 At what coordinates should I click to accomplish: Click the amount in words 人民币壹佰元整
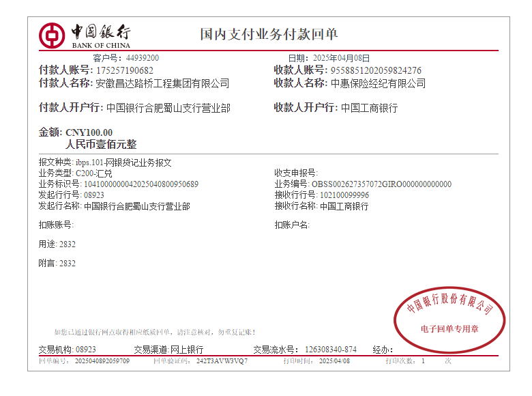pos(101,144)
